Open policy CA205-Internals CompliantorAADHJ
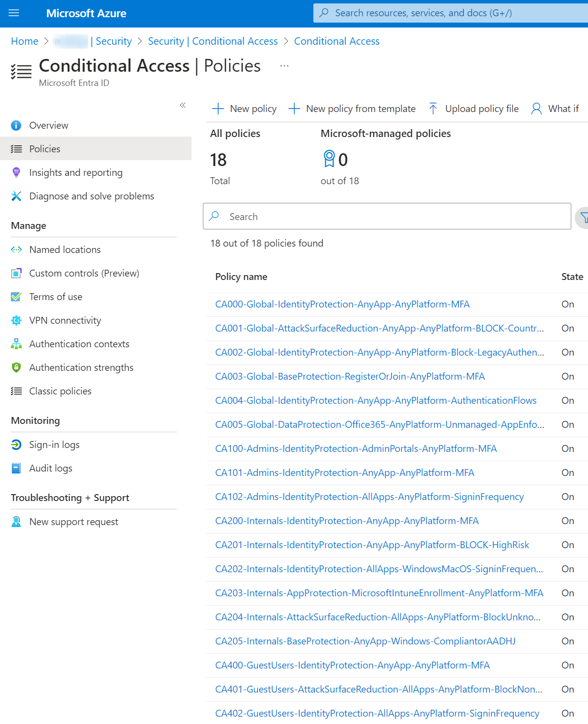The image size is (588, 724). click(x=365, y=641)
